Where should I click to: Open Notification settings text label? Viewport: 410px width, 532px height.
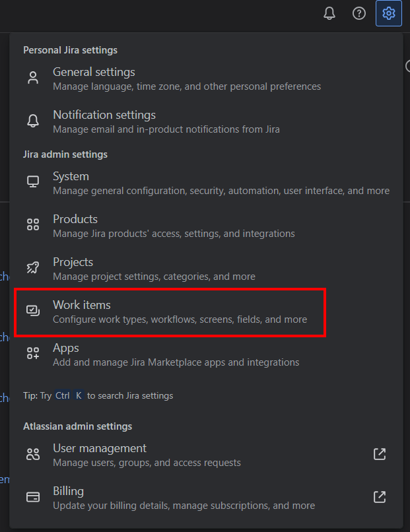click(x=104, y=115)
